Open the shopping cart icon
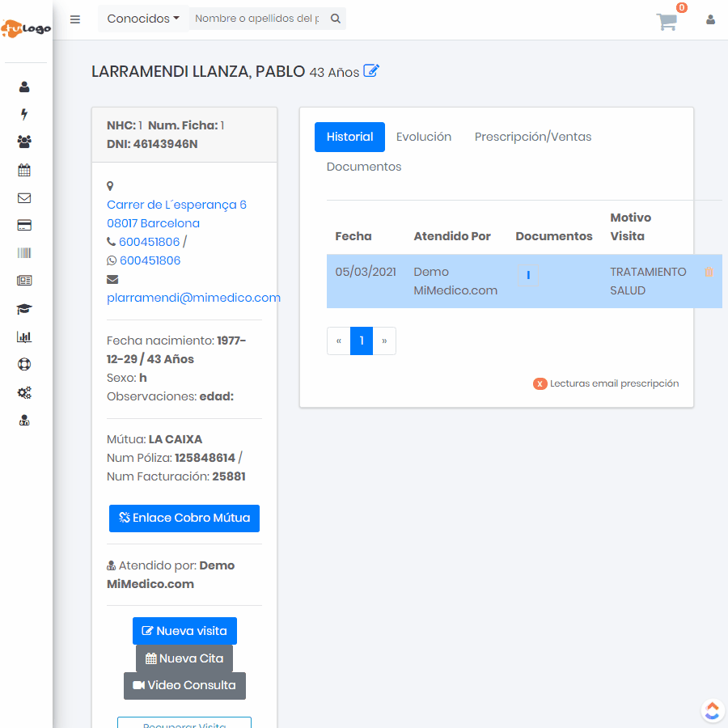 click(667, 22)
